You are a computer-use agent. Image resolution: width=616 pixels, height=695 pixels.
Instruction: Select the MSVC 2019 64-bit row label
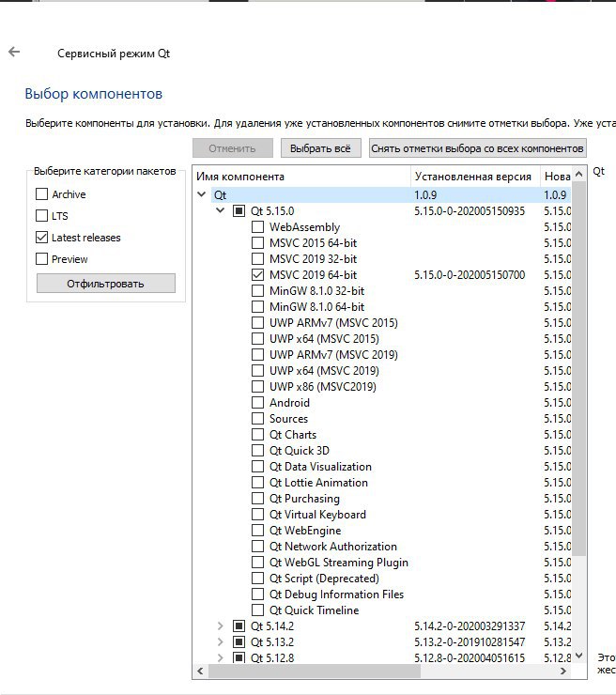click(313, 275)
